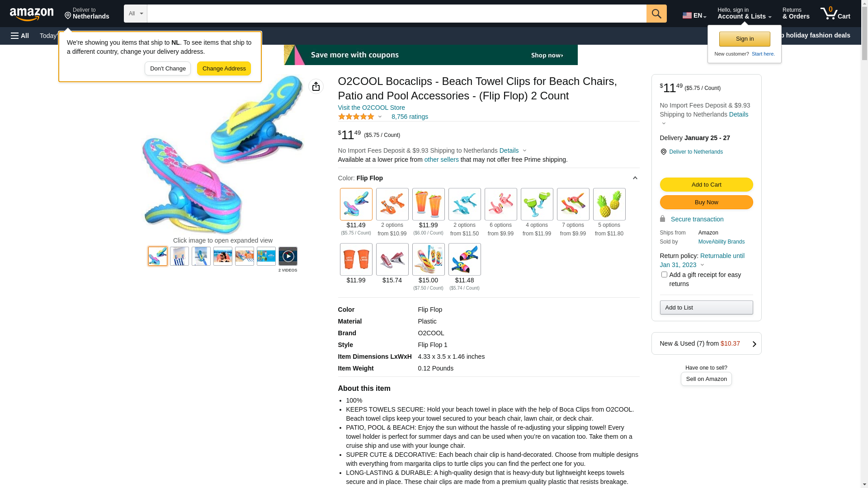
Task: Click the share icon beside product image
Action: click(x=316, y=86)
